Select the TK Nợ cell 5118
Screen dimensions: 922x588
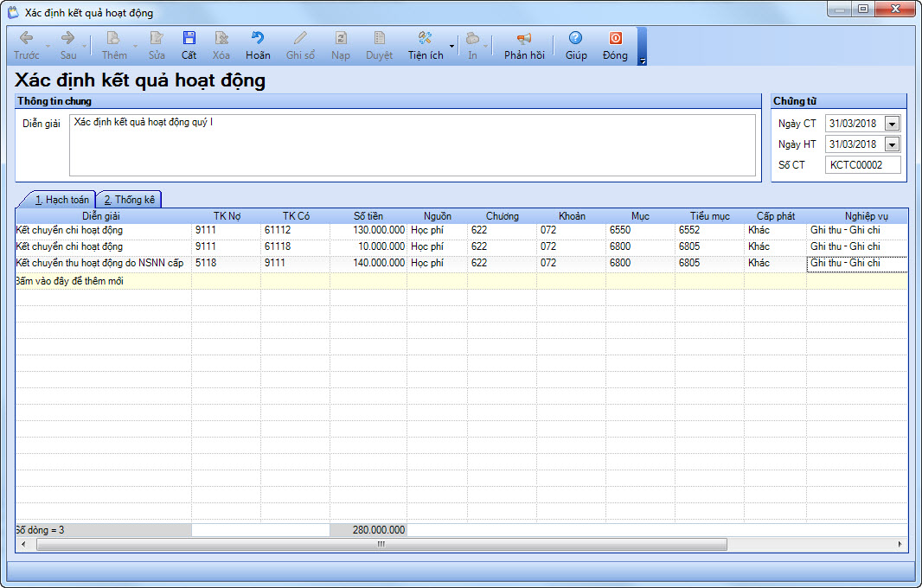coord(227,264)
